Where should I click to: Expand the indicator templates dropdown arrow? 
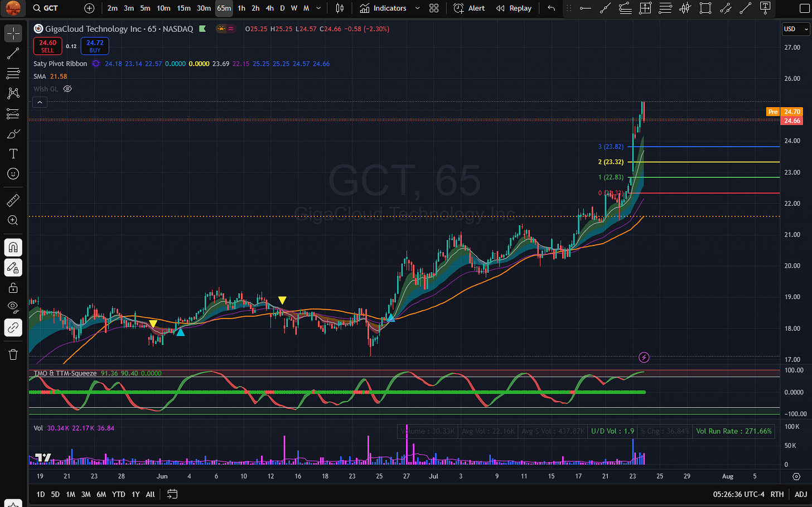417,8
